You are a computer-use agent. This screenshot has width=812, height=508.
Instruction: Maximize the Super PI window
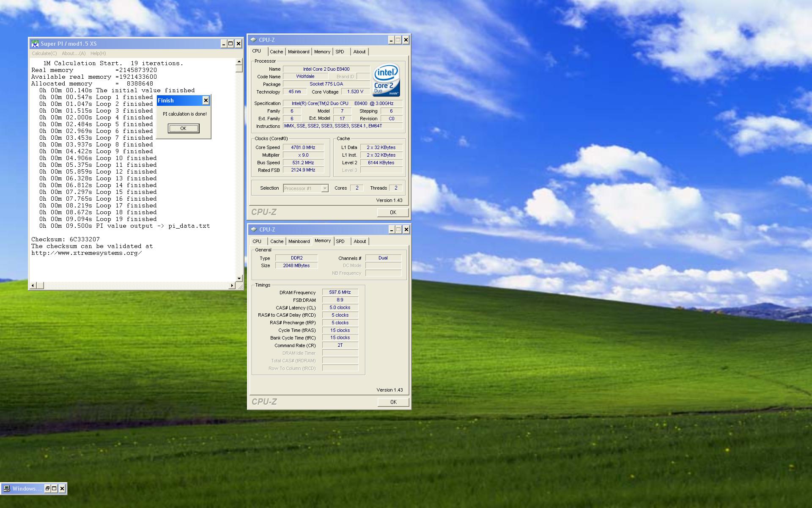pyautogui.click(x=230, y=44)
